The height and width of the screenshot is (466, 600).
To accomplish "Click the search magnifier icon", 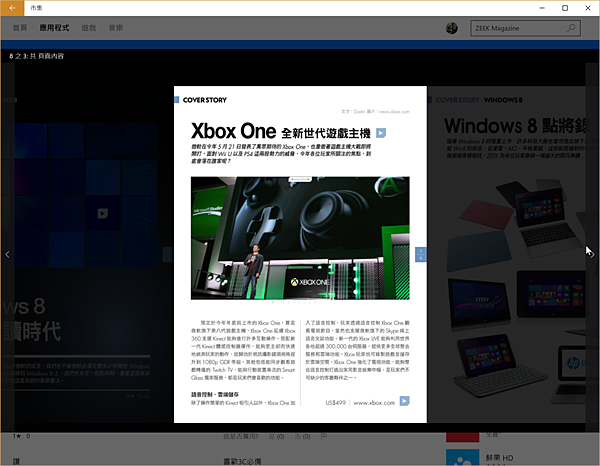I will coord(571,28).
